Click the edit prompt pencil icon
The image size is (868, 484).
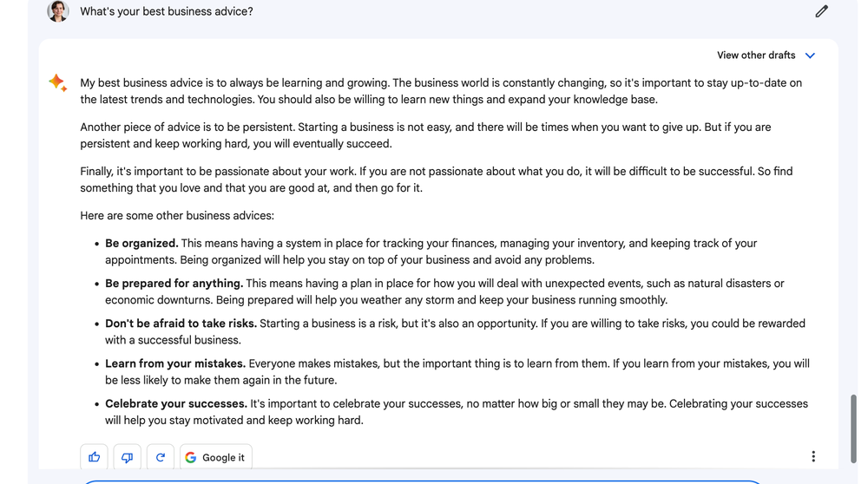(x=821, y=11)
